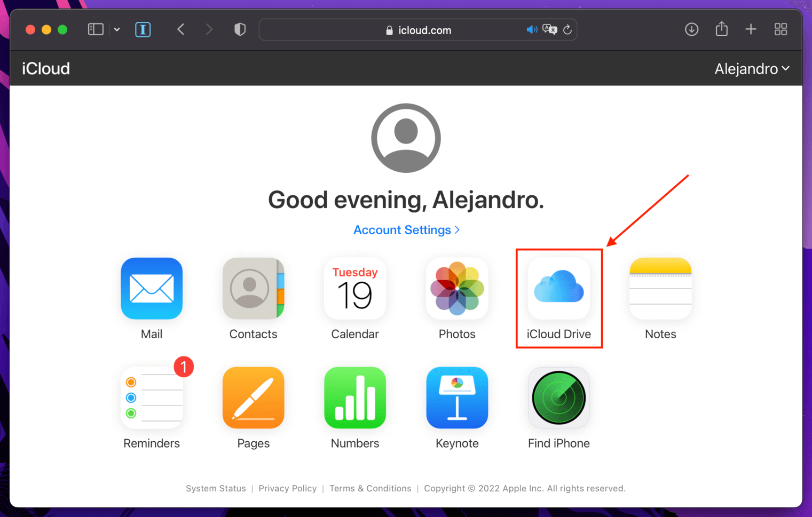Viewport: 812px width, 517px height.
Task: Launch the Photos app
Action: 457,289
